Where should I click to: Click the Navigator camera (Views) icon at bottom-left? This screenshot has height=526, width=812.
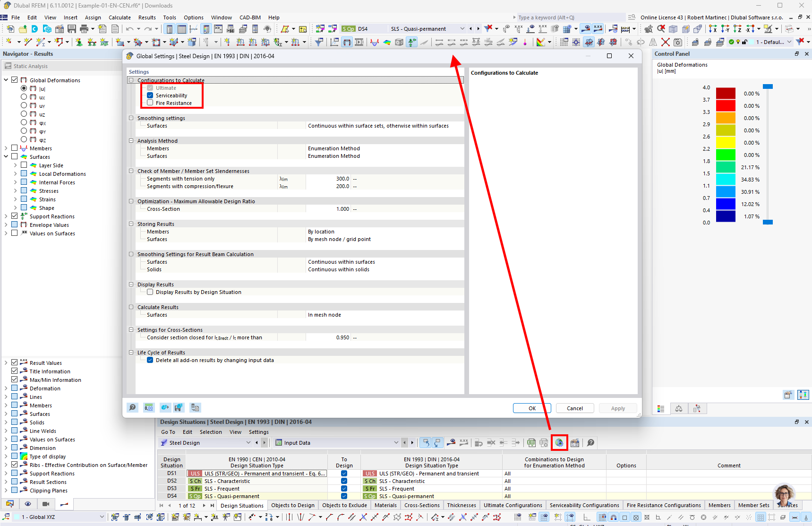tap(46, 504)
